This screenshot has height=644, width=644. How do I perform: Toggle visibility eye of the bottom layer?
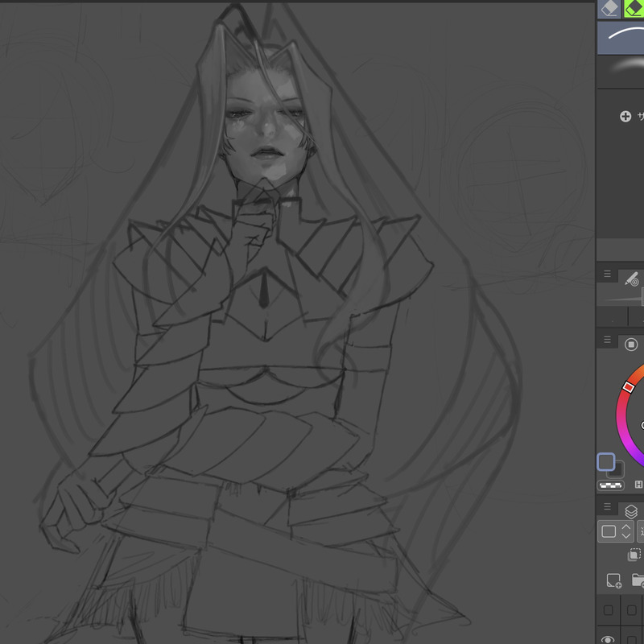608,638
